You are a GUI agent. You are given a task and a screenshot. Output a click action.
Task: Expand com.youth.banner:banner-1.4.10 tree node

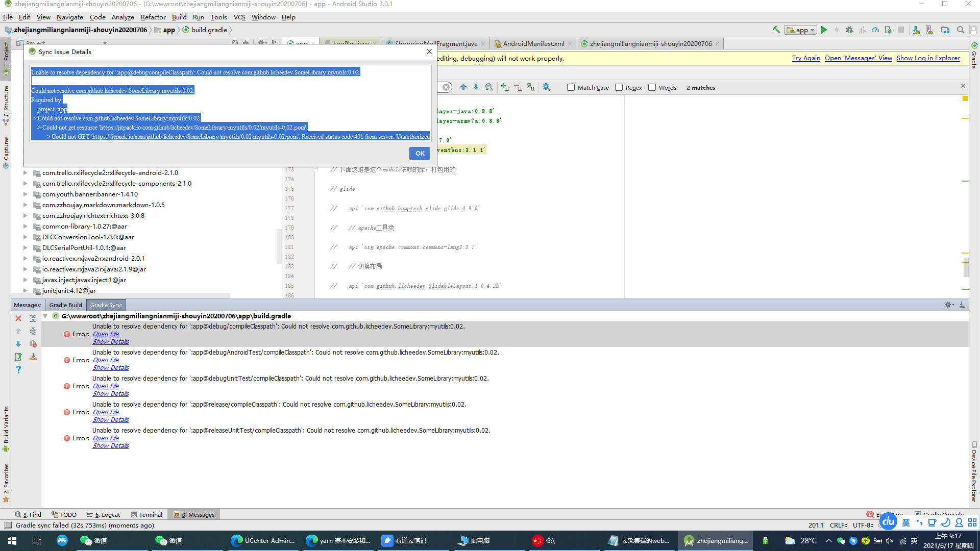pyautogui.click(x=25, y=194)
